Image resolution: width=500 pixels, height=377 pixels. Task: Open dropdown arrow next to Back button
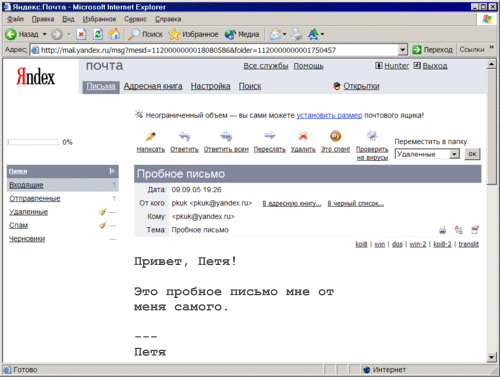[x=44, y=34]
